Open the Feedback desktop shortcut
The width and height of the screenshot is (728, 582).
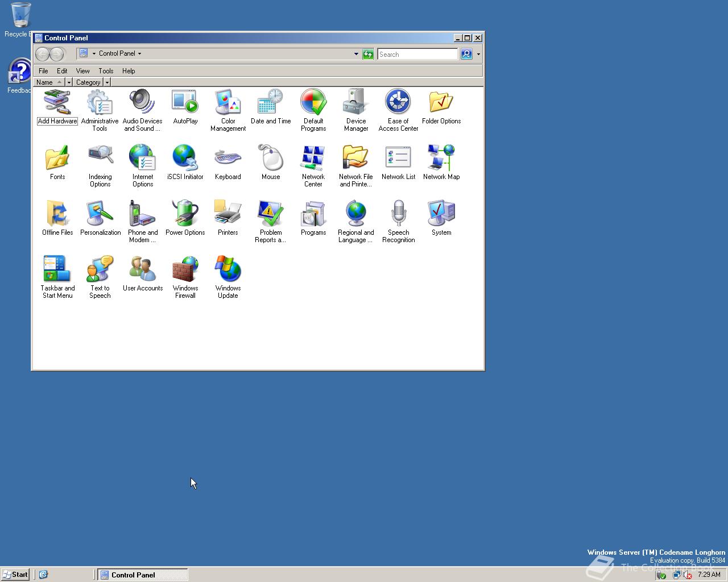(20, 76)
